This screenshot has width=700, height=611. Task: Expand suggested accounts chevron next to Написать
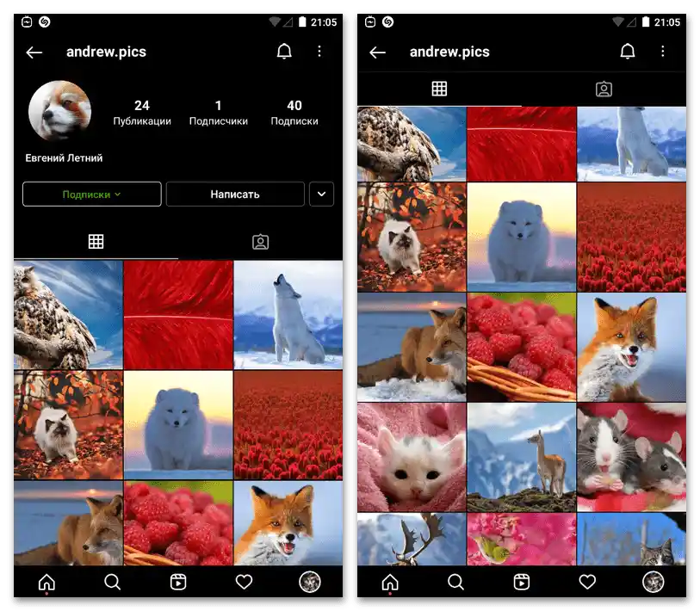coord(321,194)
